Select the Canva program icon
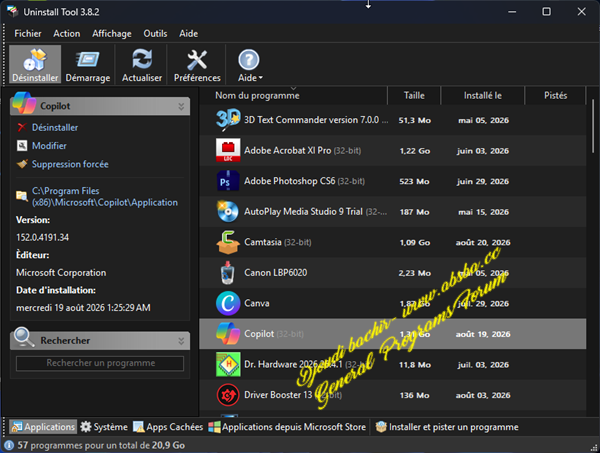This screenshot has height=453, width=600. coord(228,303)
